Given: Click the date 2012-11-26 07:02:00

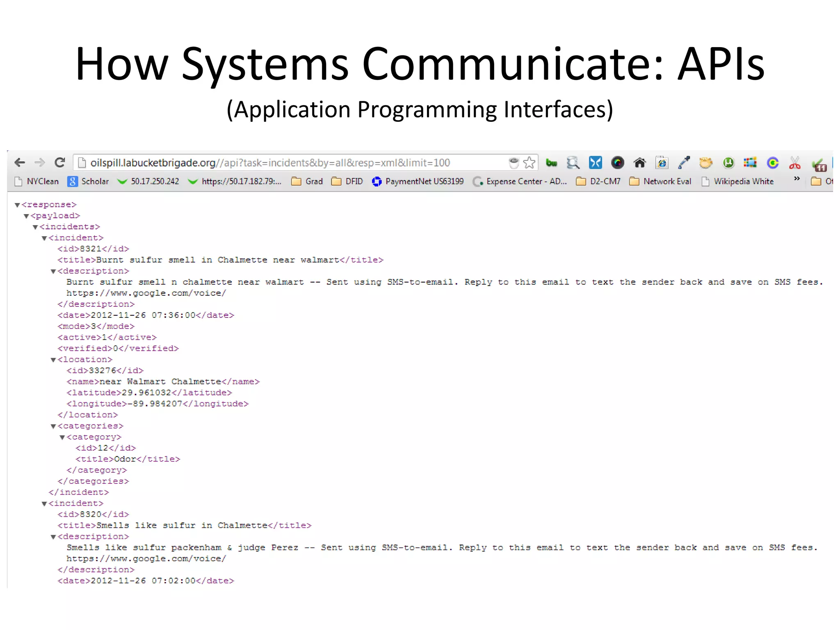Looking at the screenshot, I should click(143, 580).
